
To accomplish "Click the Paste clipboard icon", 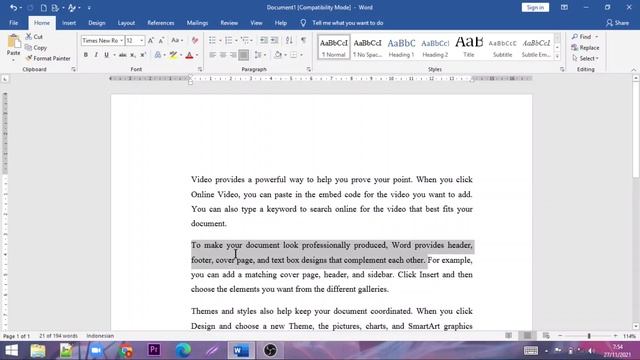I will (x=13, y=42).
